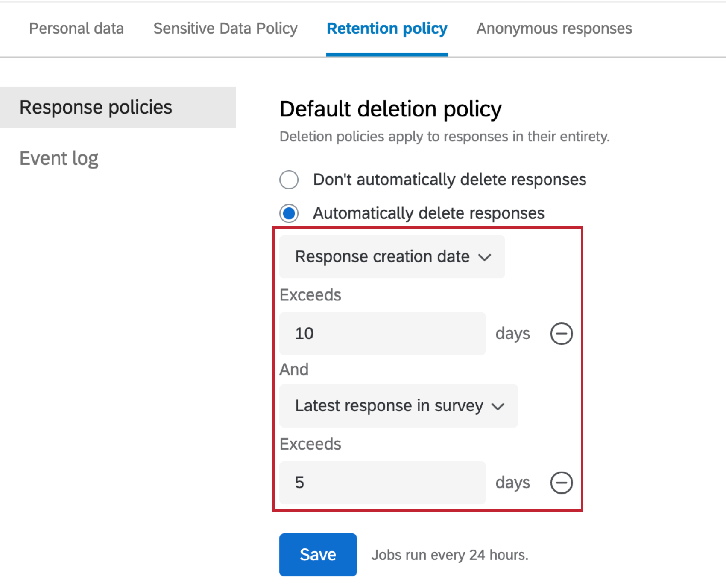Remove the 5 days condition
The width and height of the screenshot is (726, 588).
click(x=562, y=483)
